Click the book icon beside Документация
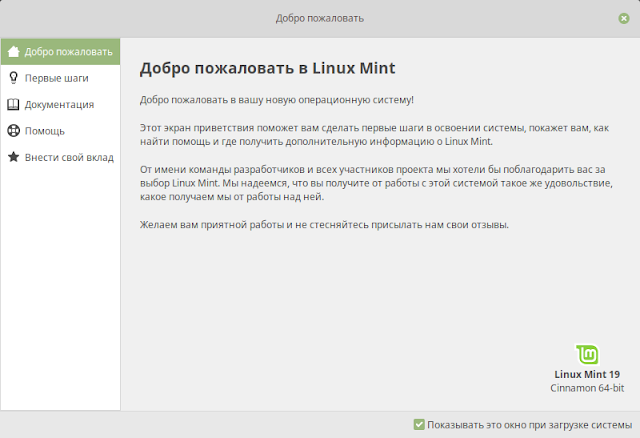The height and width of the screenshot is (438, 640). coord(13,104)
